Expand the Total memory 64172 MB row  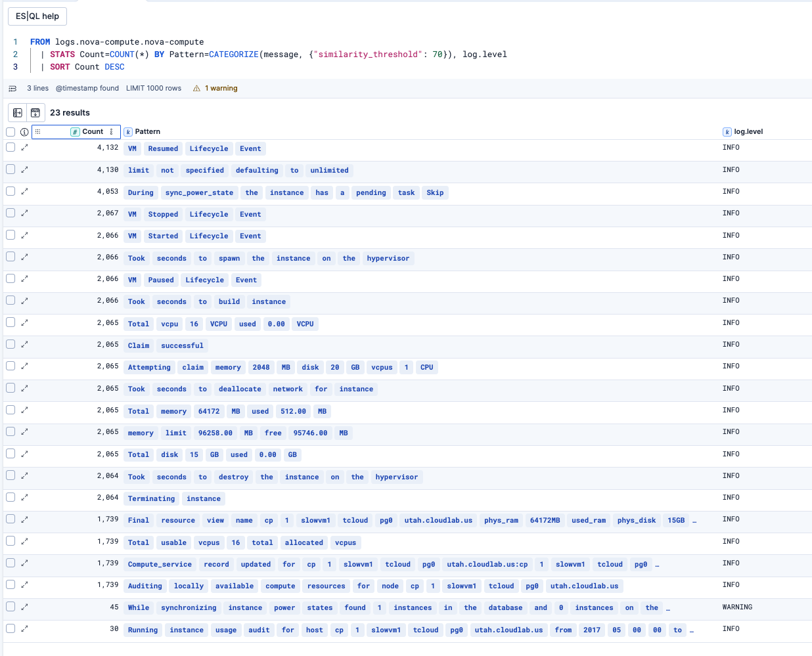(24, 410)
